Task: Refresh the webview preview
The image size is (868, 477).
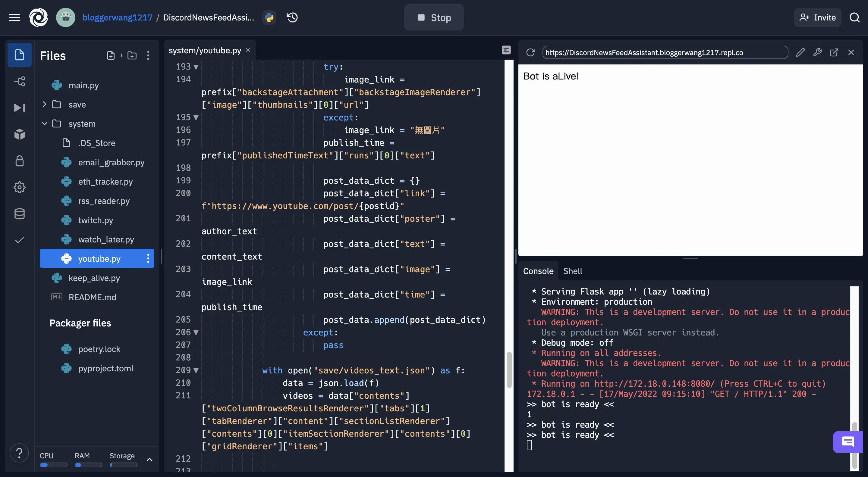Action: (531, 52)
